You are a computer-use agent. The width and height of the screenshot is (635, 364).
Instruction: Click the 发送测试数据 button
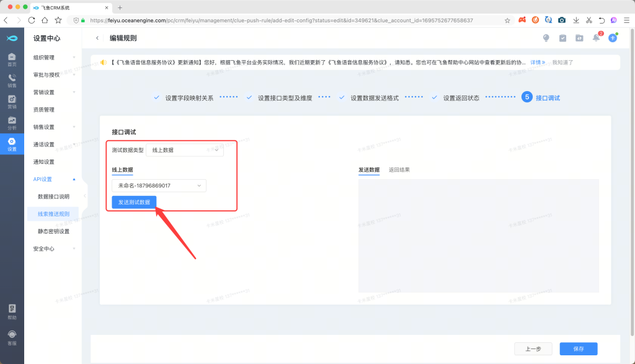tap(134, 202)
